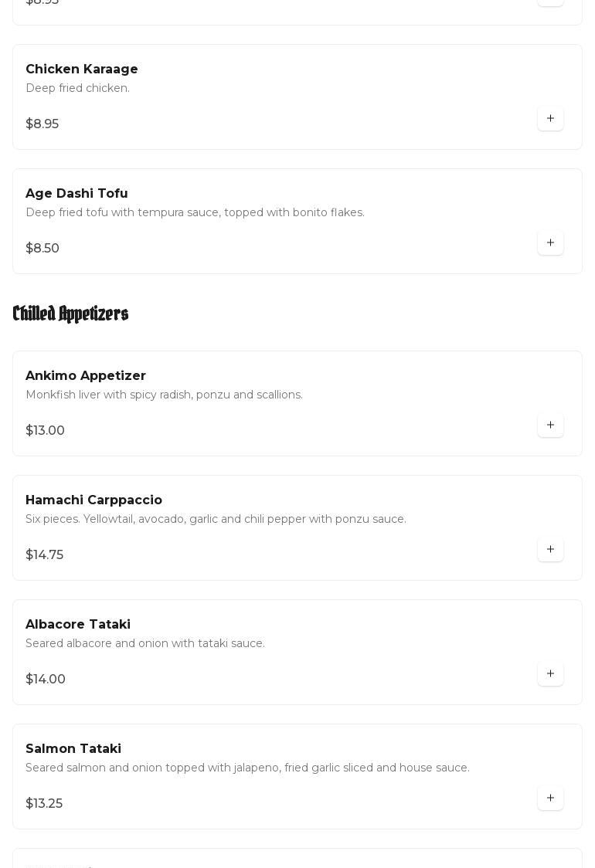Click the Deep fried chicken description
The height and width of the screenshot is (868, 595).
click(x=77, y=89)
